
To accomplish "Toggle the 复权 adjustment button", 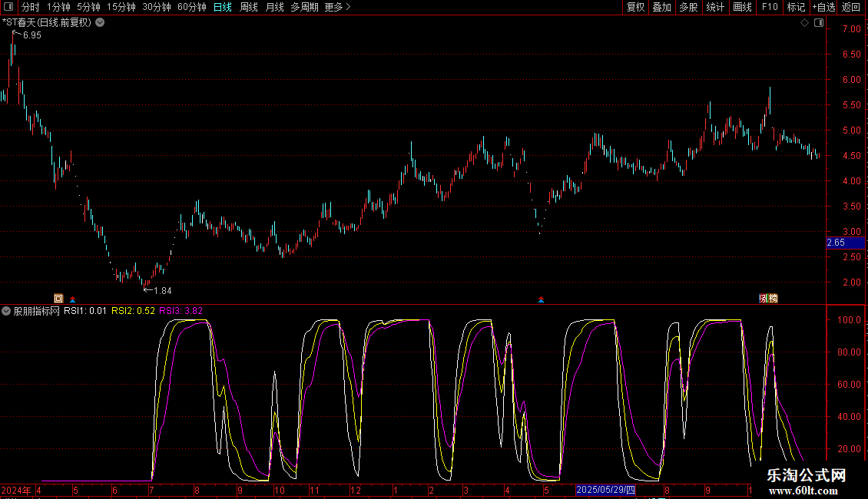I will pyautogui.click(x=635, y=8).
